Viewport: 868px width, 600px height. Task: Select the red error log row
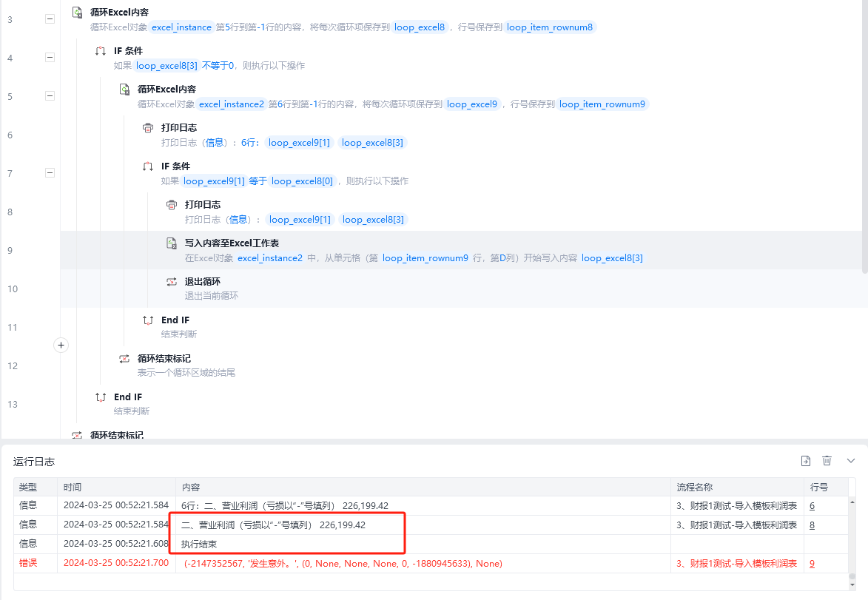tap(431, 564)
